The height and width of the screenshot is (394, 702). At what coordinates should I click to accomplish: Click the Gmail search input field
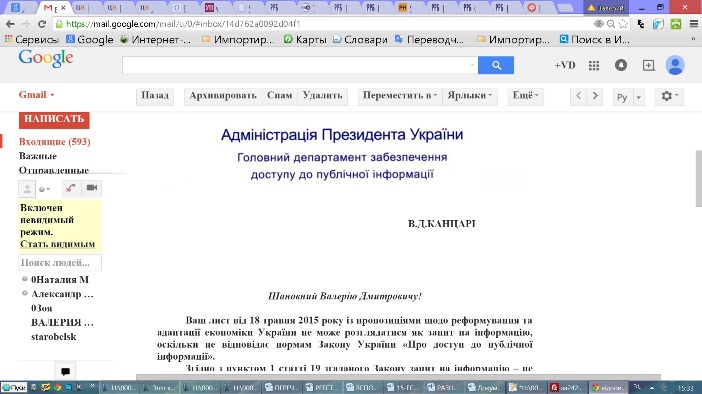pos(300,65)
